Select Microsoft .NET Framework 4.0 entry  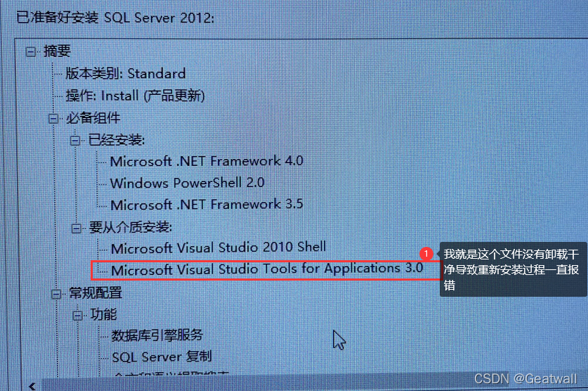point(207,161)
